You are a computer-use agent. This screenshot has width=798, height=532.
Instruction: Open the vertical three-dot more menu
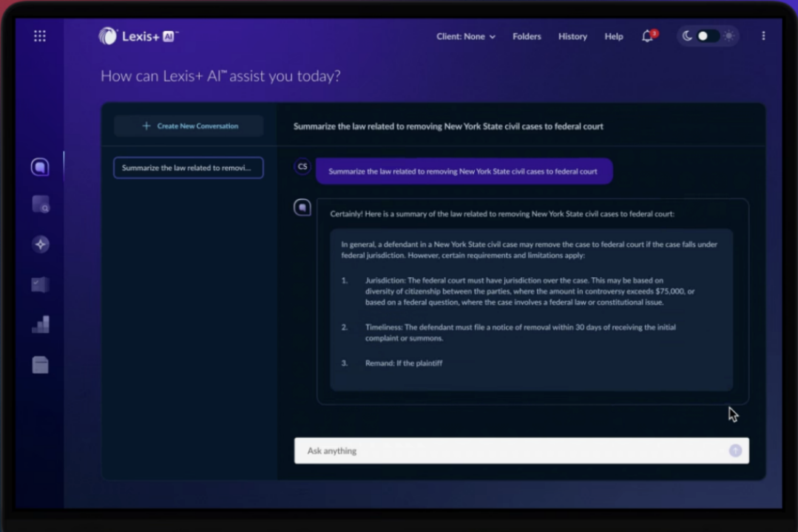click(763, 36)
